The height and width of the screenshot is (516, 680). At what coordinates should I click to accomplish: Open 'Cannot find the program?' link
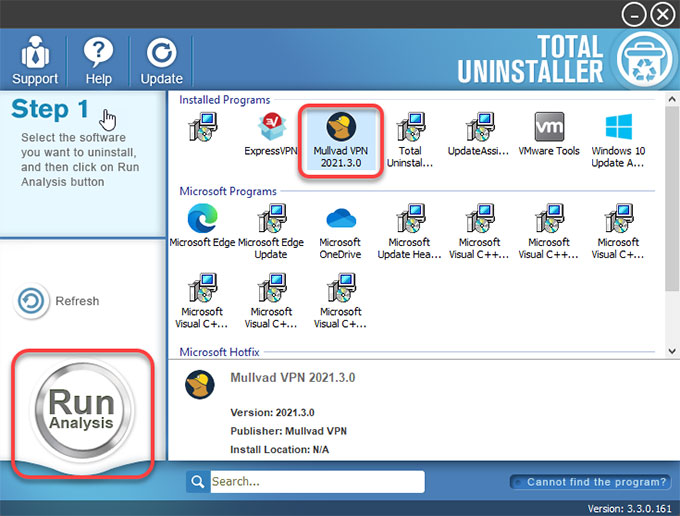(590, 482)
